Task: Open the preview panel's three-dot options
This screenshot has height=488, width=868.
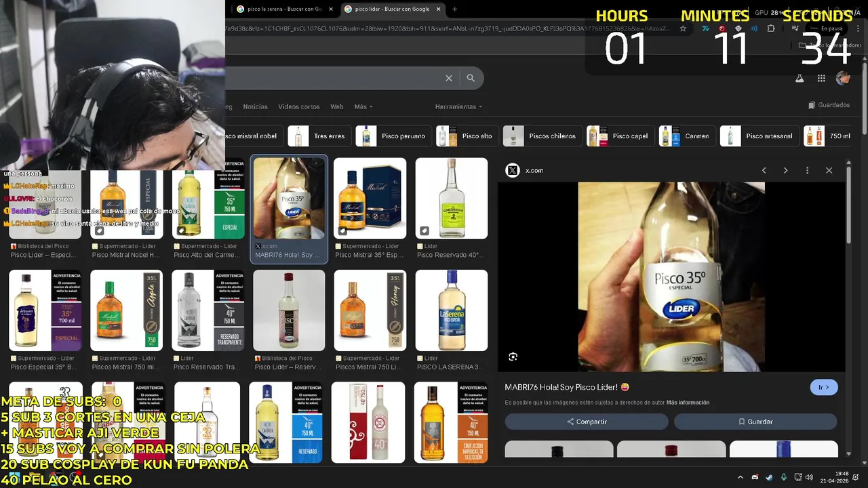Action: 807,170
